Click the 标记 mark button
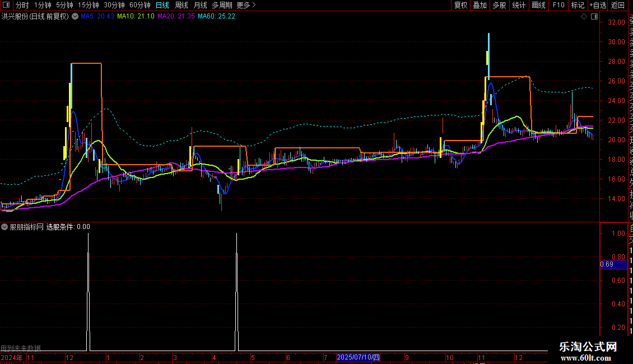Image resolution: width=633 pixels, height=364 pixels. point(578,5)
